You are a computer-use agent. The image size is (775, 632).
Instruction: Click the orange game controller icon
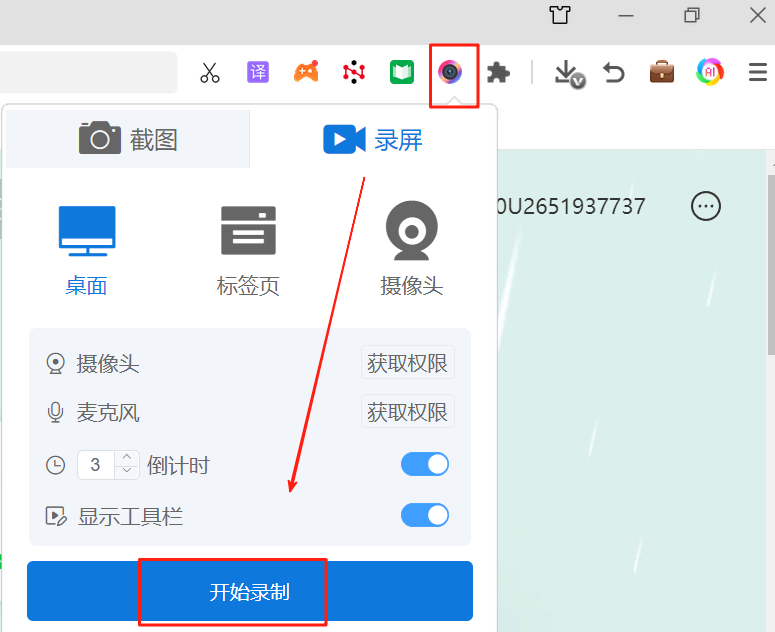pos(305,72)
